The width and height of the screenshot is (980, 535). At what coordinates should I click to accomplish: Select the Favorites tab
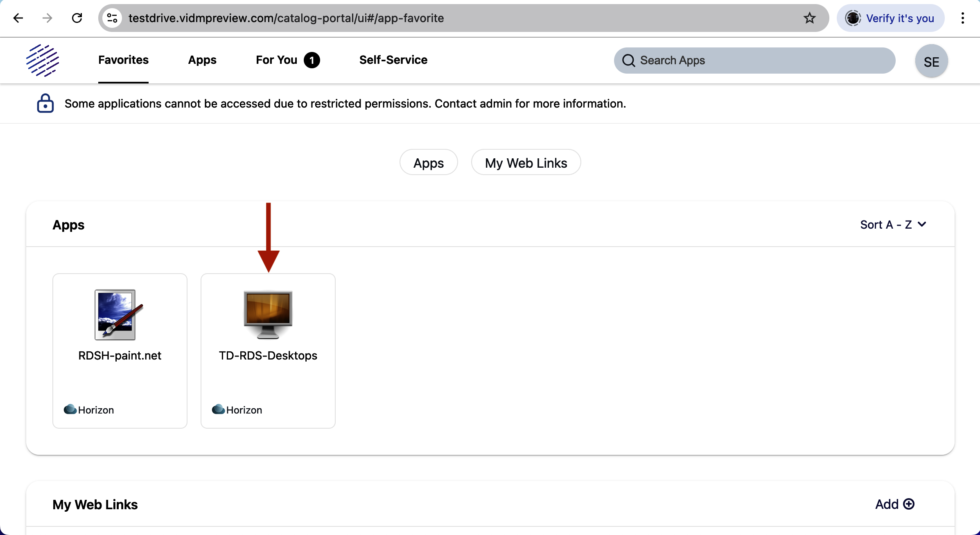click(123, 60)
